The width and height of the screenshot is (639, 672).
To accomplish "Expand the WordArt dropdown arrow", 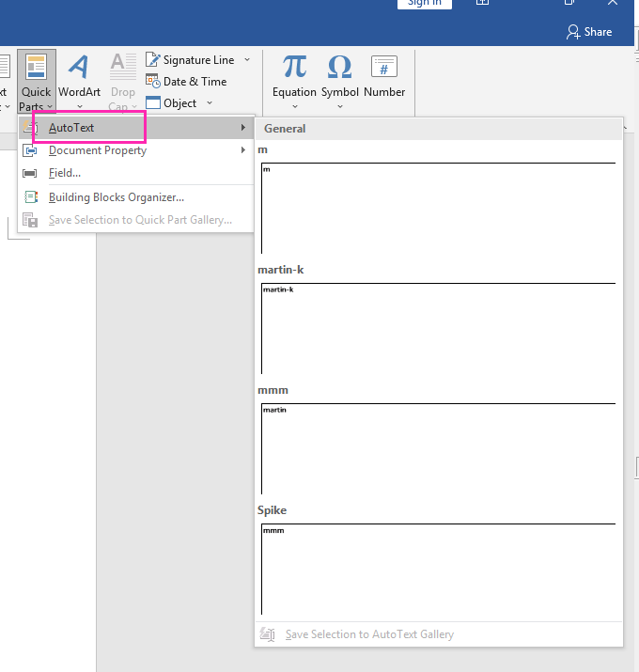I will pyautogui.click(x=80, y=106).
